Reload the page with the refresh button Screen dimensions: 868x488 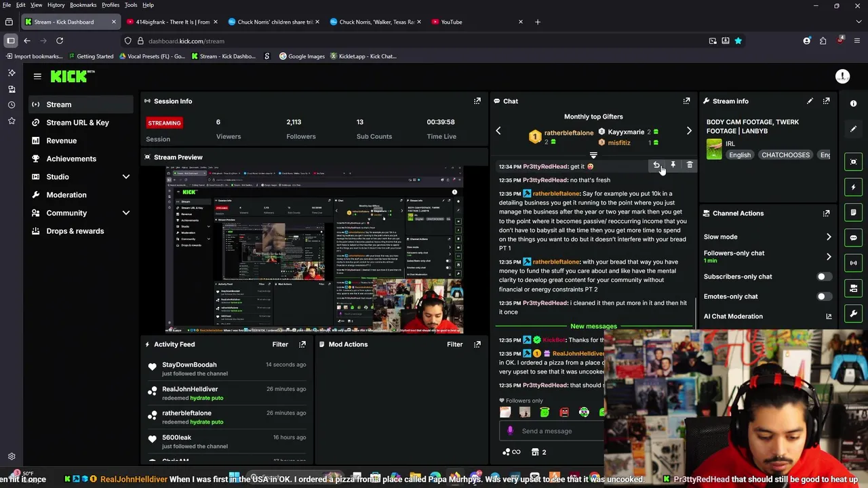tap(60, 41)
